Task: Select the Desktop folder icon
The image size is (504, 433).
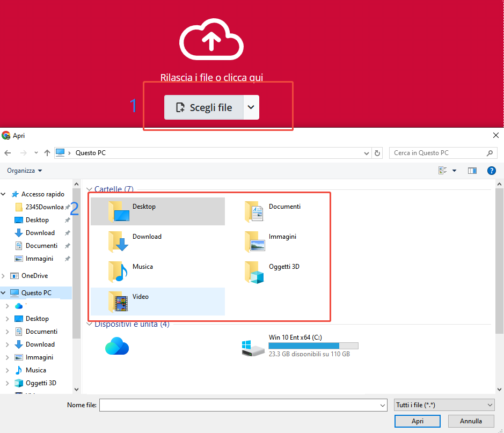Action: (x=119, y=211)
